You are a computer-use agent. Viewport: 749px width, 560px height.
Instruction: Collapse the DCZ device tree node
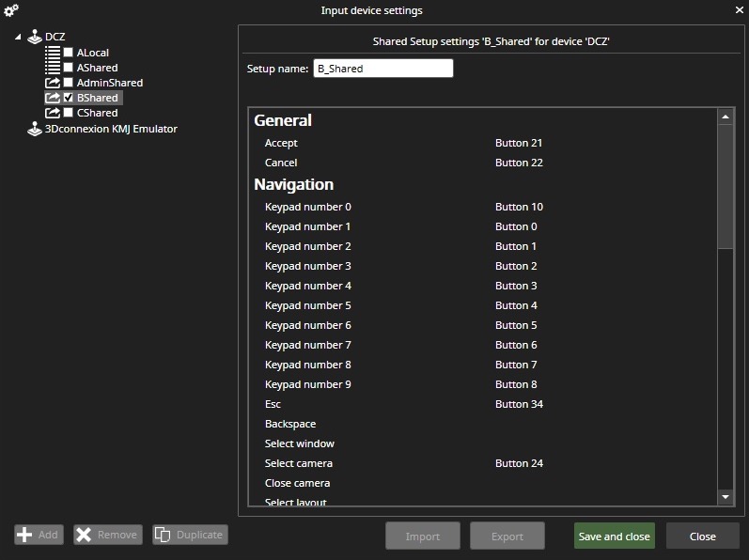click(20, 38)
